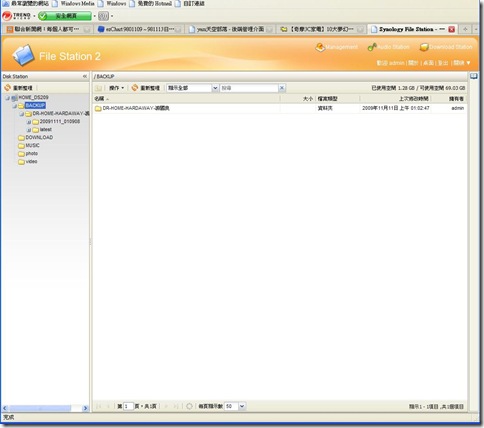Image resolution: width=484 pixels, height=428 pixels.
Task: Click the page number input field
Action: coord(128,406)
